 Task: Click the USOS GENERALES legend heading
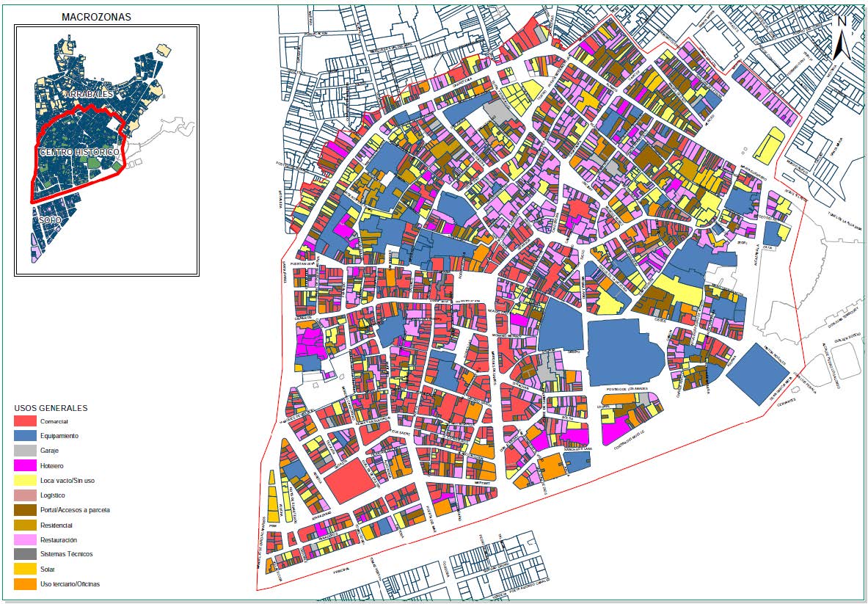[x=51, y=408]
